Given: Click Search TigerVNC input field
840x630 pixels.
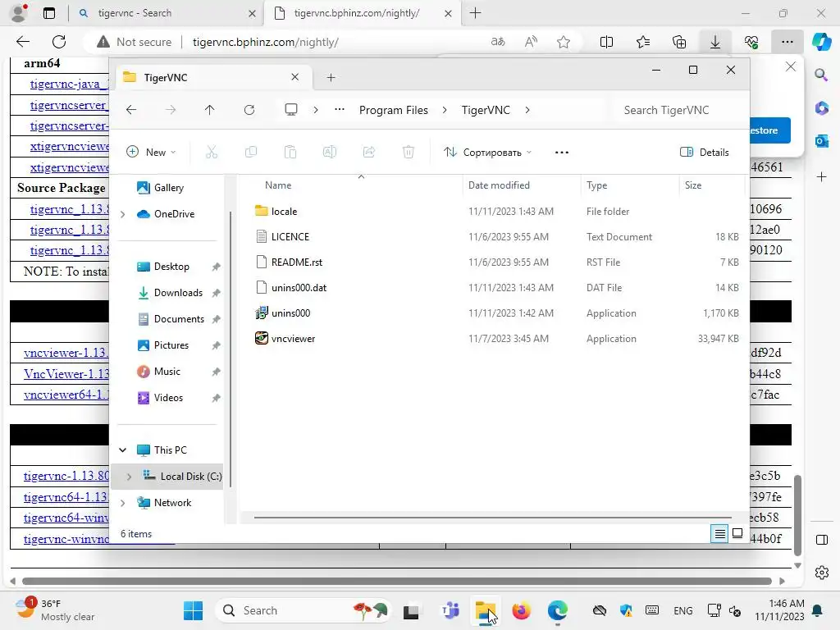Looking at the screenshot, I should pos(678,110).
